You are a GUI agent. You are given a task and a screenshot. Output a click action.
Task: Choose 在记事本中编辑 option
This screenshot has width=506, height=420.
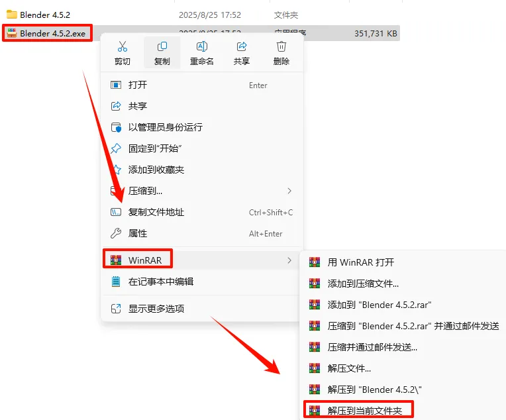[x=202, y=282]
